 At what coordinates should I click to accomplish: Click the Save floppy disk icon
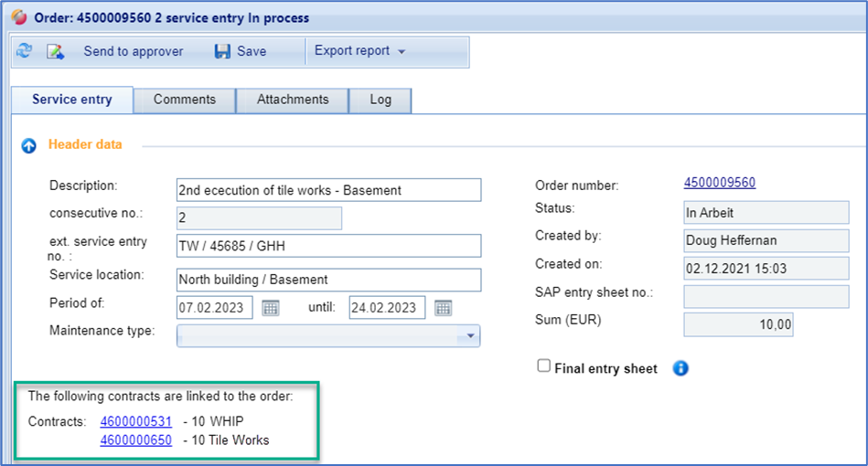click(x=222, y=51)
